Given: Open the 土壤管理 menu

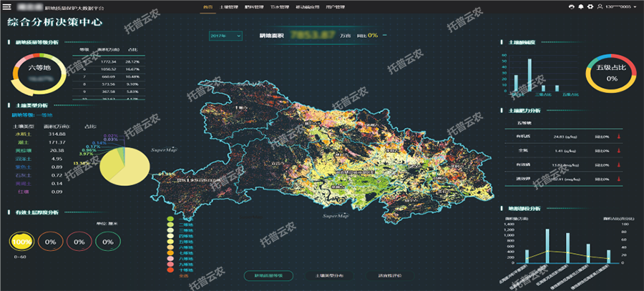Looking at the screenshot, I should click(x=228, y=6).
